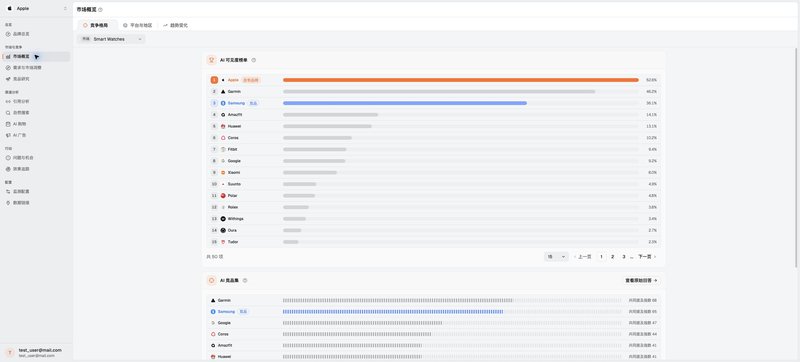The width and height of the screenshot is (800, 362).
Task: Click the page's vertical scrollbar
Action: tap(796, 158)
